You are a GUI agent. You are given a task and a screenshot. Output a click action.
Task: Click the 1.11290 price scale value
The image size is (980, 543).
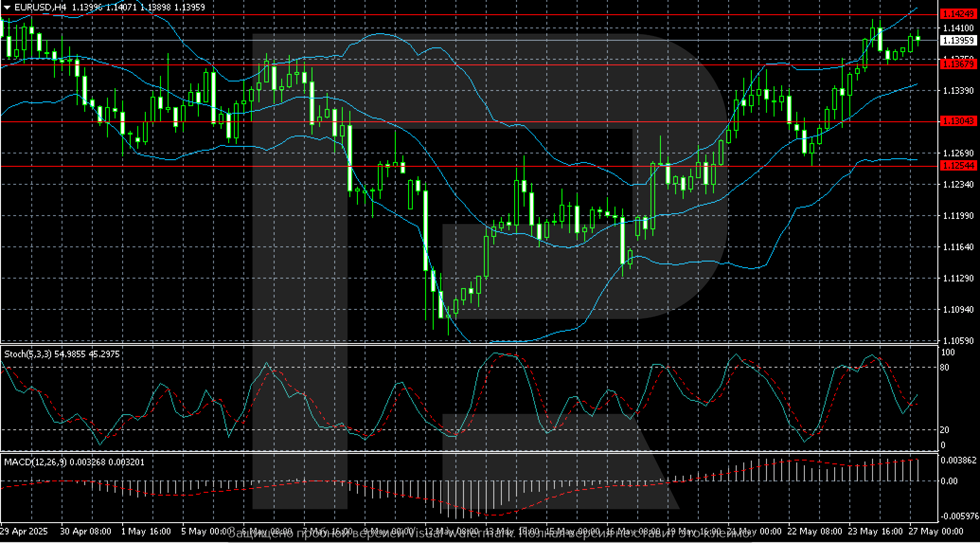pos(958,278)
